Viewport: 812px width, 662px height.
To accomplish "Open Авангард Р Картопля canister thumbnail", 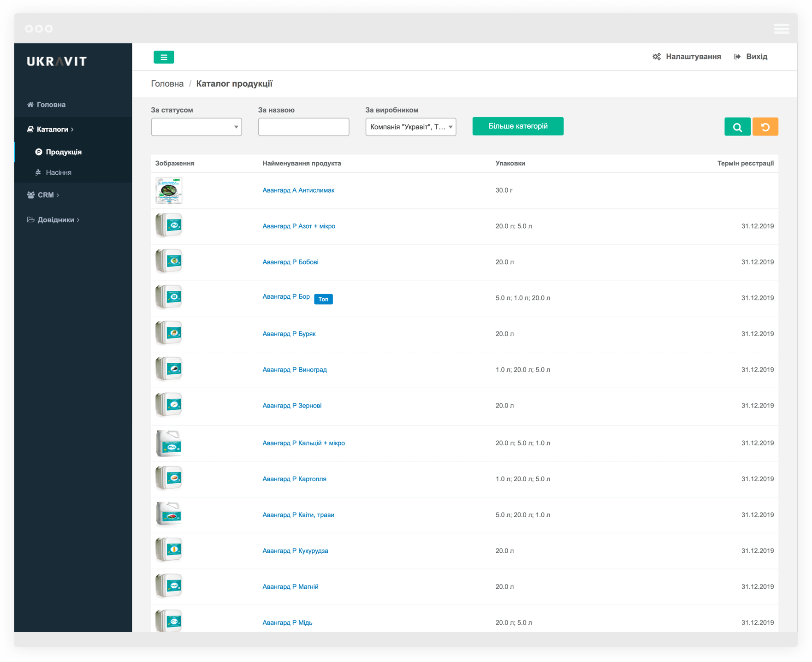I will (169, 479).
